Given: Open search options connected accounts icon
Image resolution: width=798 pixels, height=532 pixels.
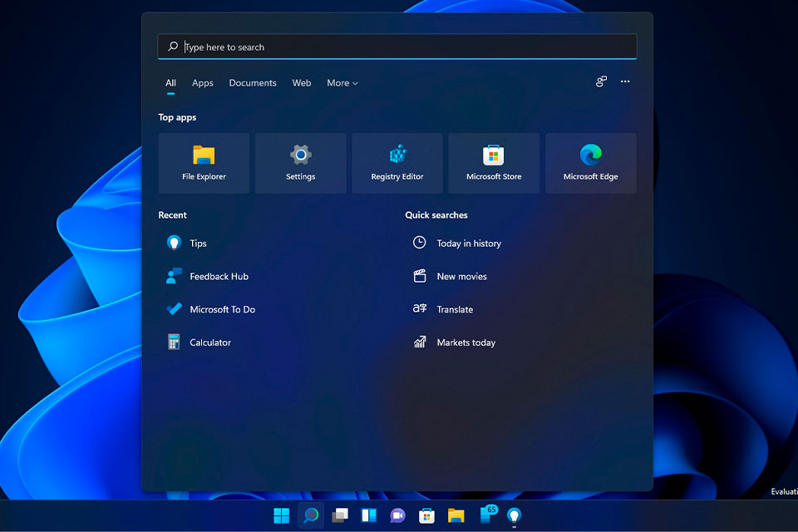Looking at the screenshot, I should point(601,81).
